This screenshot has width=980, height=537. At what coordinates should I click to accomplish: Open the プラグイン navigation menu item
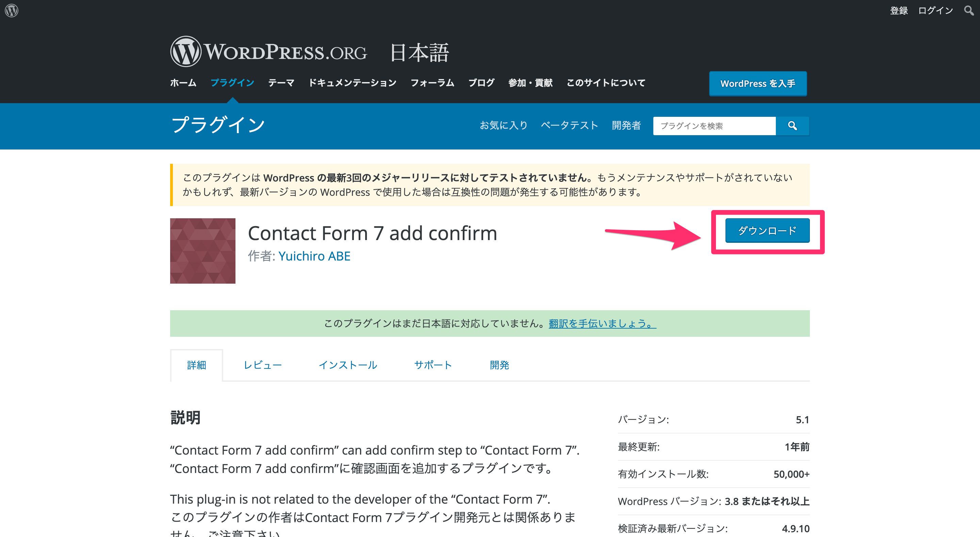point(232,83)
